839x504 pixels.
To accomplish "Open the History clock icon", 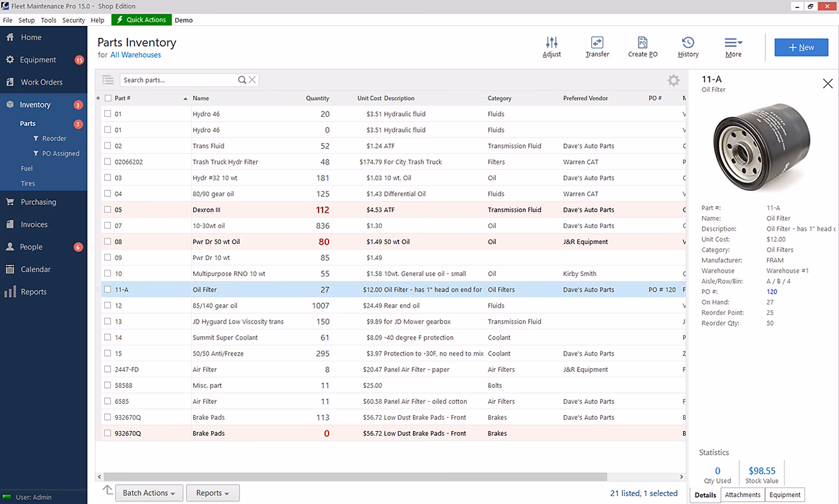I will coord(688,46).
